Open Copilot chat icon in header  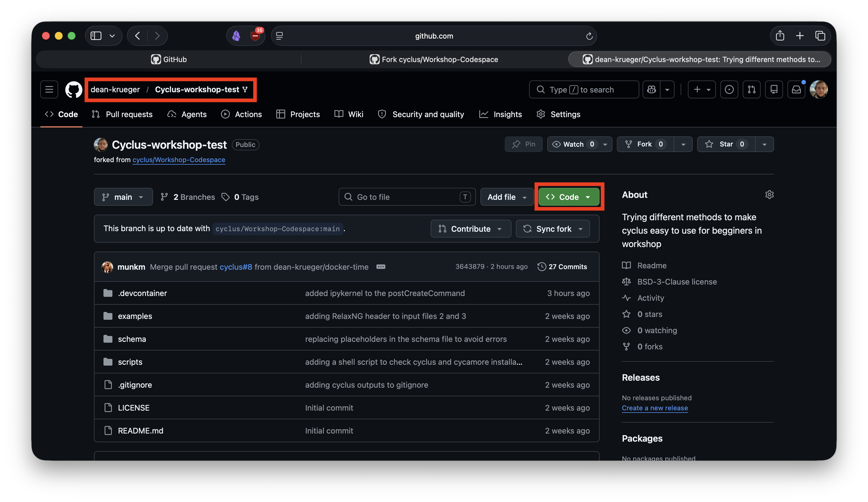(x=651, y=89)
